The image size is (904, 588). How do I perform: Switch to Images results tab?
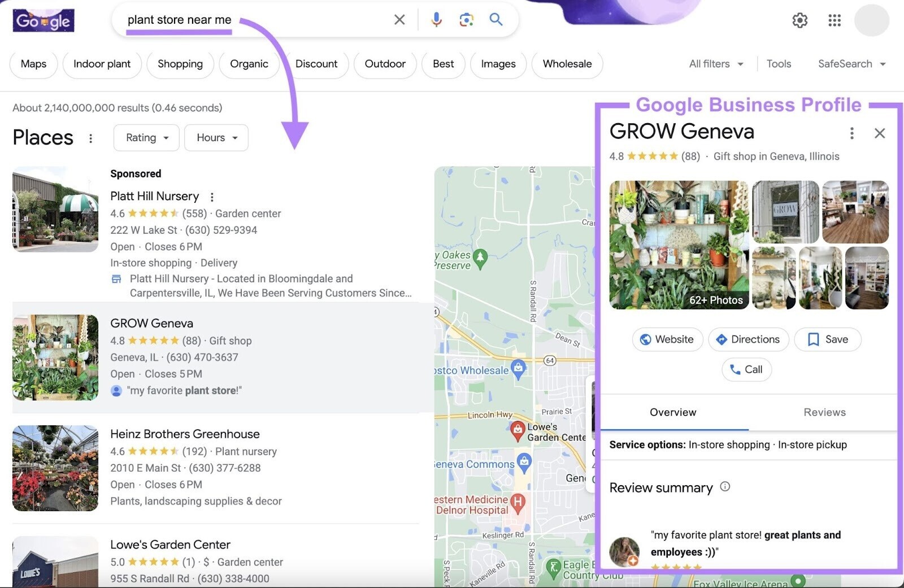[498, 64]
